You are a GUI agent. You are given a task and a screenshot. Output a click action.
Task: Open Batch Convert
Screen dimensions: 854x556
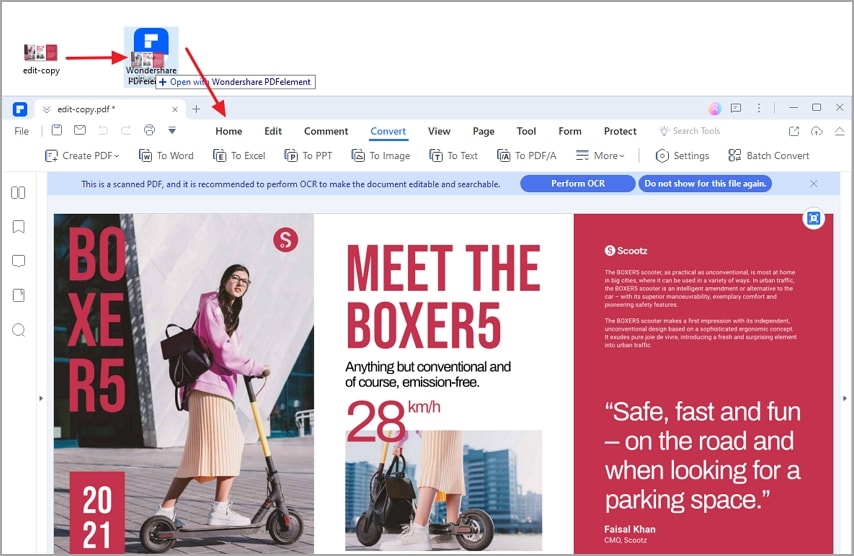769,156
